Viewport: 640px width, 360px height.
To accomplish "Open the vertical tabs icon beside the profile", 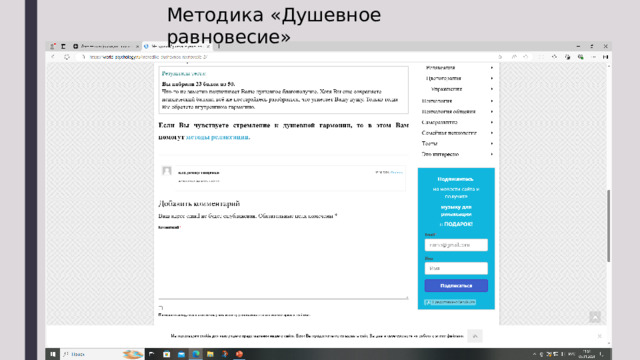I will tap(63, 47).
